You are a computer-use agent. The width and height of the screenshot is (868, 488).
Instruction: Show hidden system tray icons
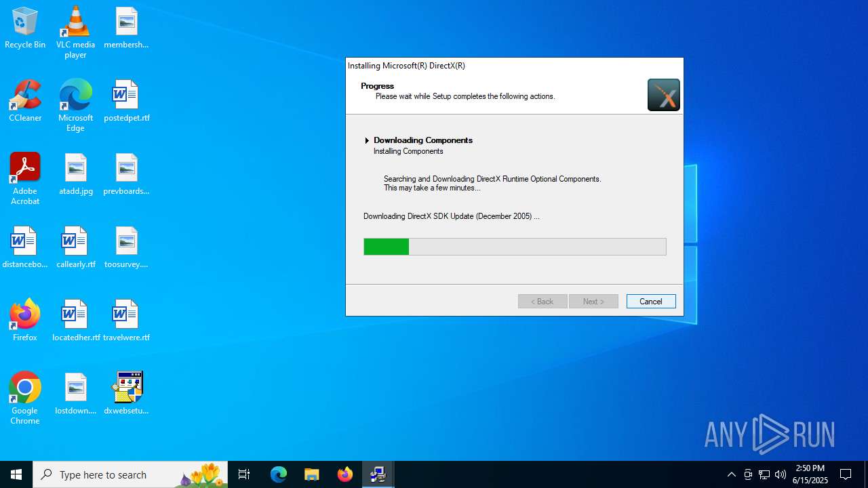tap(731, 474)
